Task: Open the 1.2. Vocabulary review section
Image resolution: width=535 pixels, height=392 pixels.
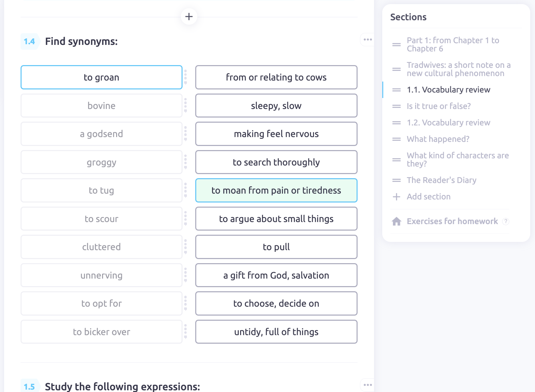Action: pos(448,123)
